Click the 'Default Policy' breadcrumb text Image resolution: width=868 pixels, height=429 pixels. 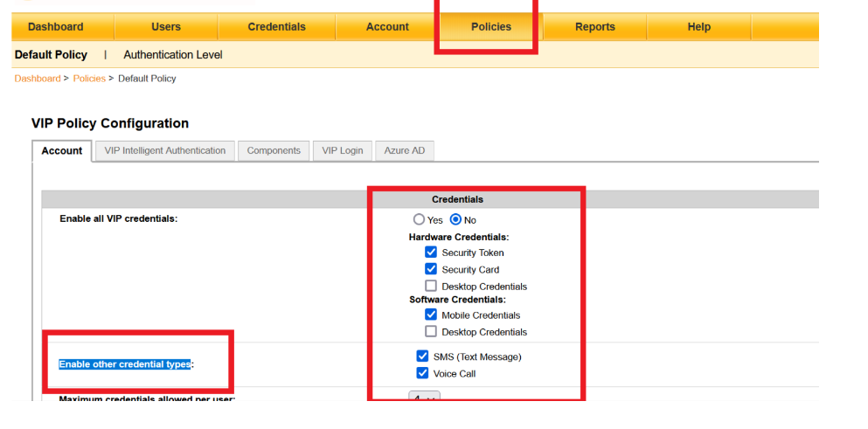(x=147, y=79)
